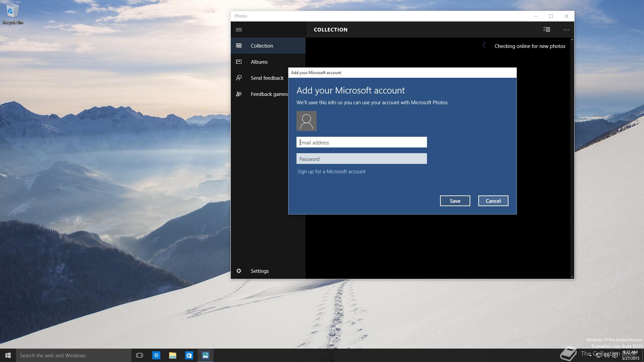Maximize the Photos window
This screenshot has height=362, width=644.
551,16
